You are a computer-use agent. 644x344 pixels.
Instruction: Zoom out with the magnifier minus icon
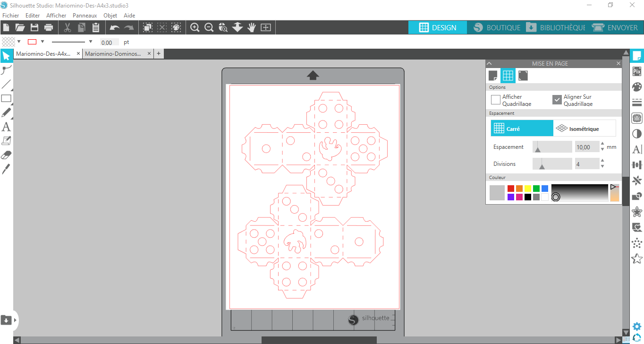click(209, 27)
